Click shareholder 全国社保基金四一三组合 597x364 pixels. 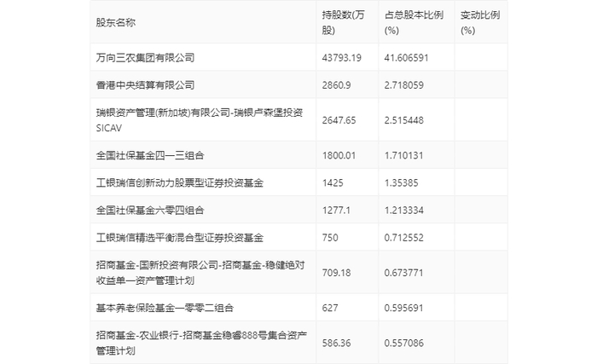tap(150, 155)
